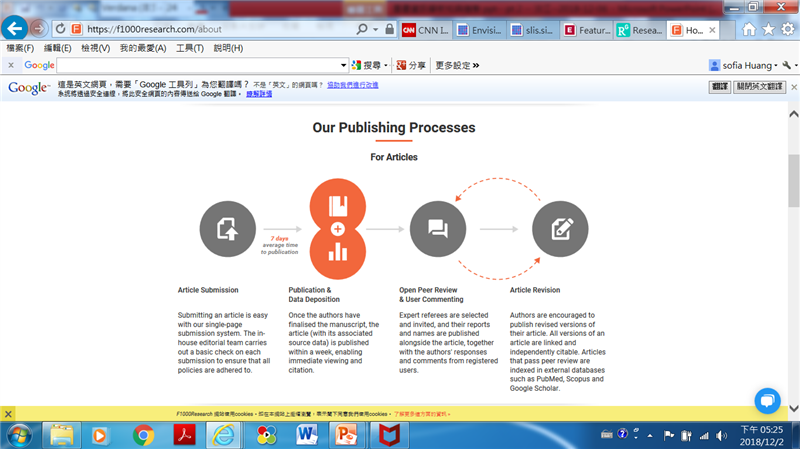Click the address bar URL field

220,29
